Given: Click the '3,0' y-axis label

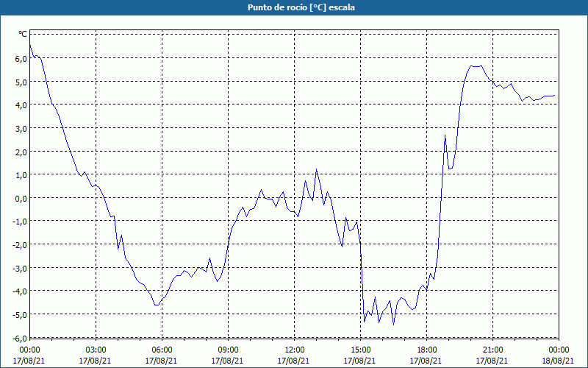Looking at the screenshot, I should pyautogui.click(x=21, y=128).
